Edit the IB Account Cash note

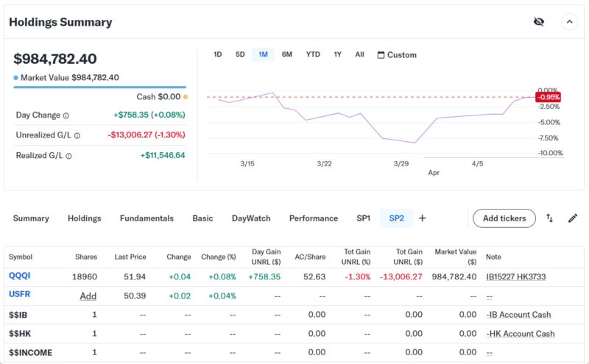(518, 315)
